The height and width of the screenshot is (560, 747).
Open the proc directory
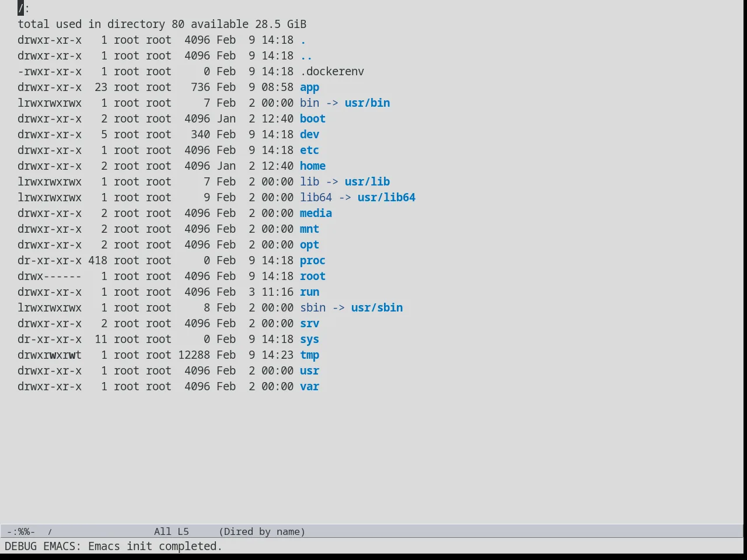[313, 260]
